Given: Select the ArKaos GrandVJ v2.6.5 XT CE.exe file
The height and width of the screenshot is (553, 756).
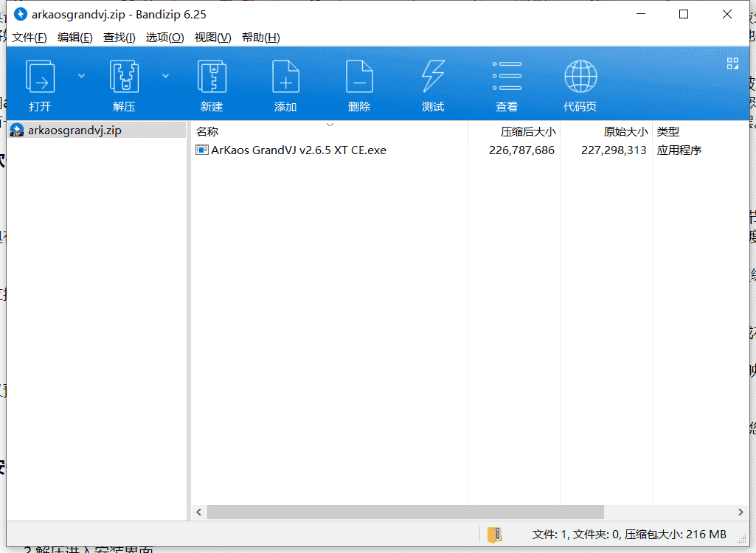Looking at the screenshot, I should 299,150.
